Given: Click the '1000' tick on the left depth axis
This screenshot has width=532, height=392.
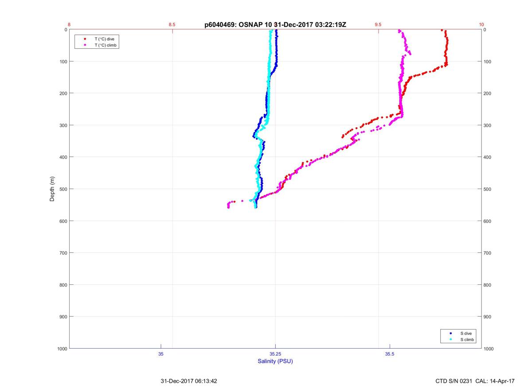Looking at the screenshot, I should [62, 349].
